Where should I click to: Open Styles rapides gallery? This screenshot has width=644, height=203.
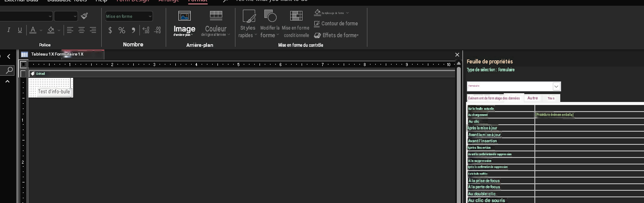248,24
